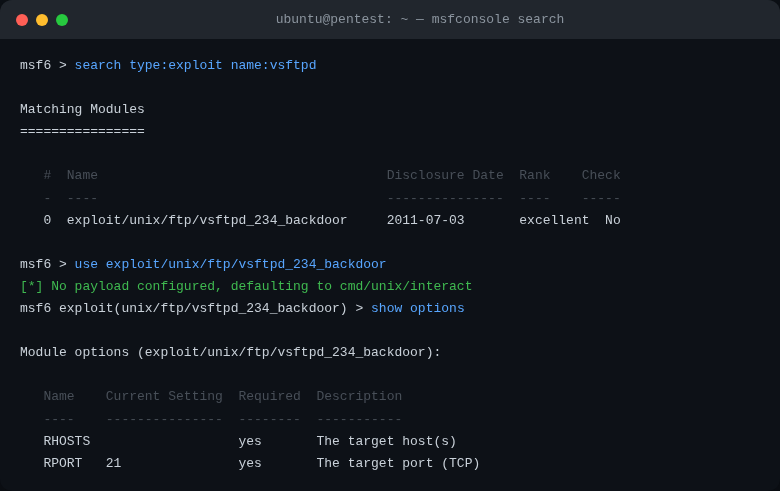
Task: Click the 'RHOSTS' option name
Action: (67, 441)
